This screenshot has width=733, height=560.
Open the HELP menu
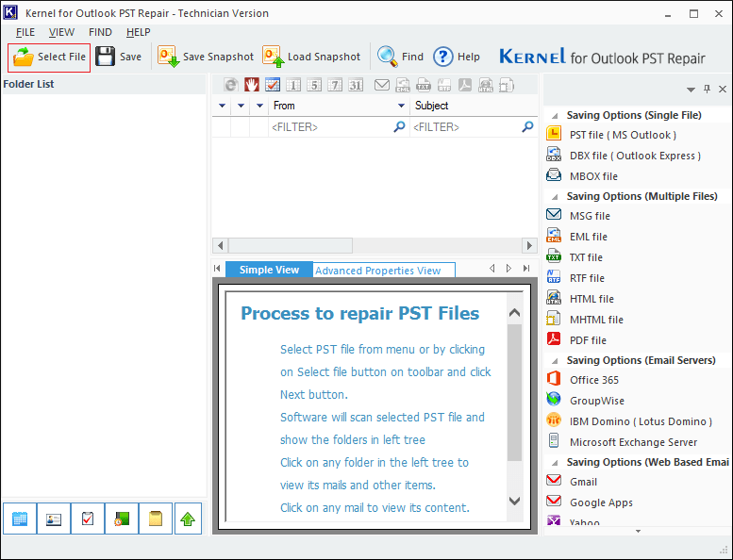pyautogui.click(x=139, y=32)
